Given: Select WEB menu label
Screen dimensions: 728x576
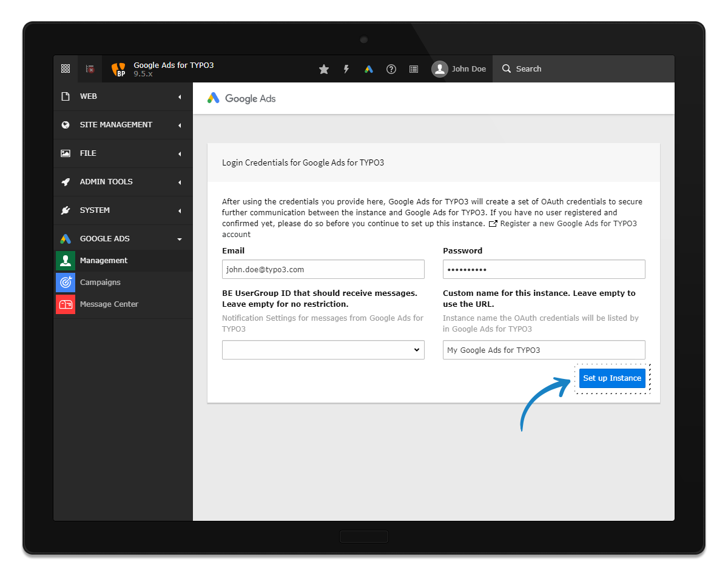Looking at the screenshot, I should pyautogui.click(x=89, y=96).
